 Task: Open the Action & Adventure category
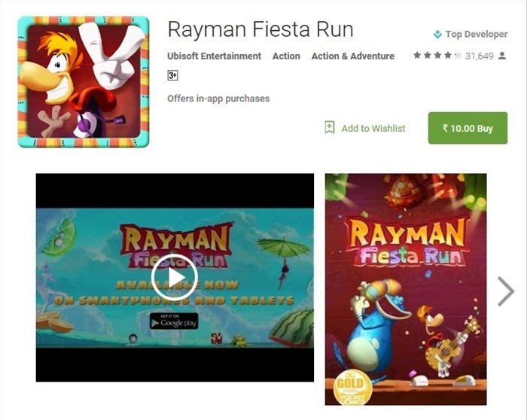(x=352, y=56)
